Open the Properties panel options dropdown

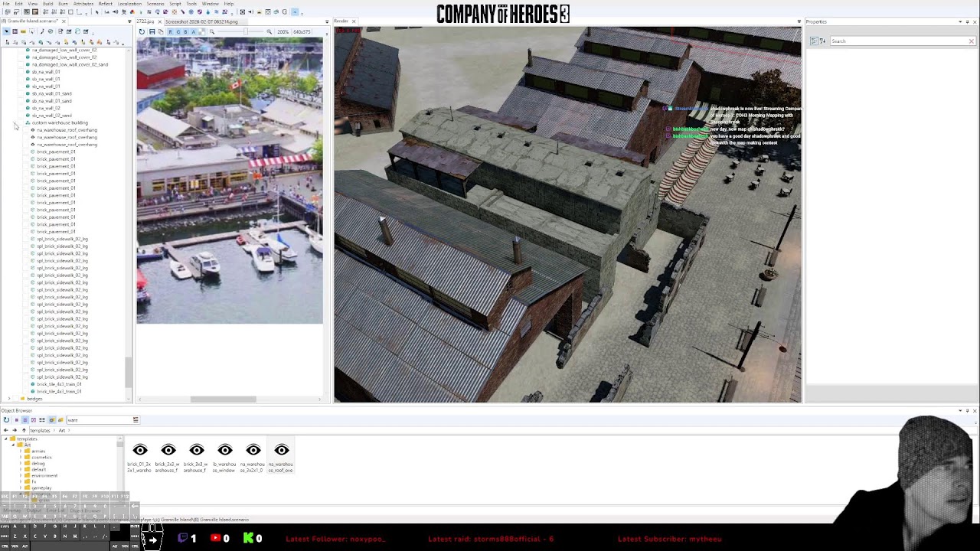coord(960,21)
